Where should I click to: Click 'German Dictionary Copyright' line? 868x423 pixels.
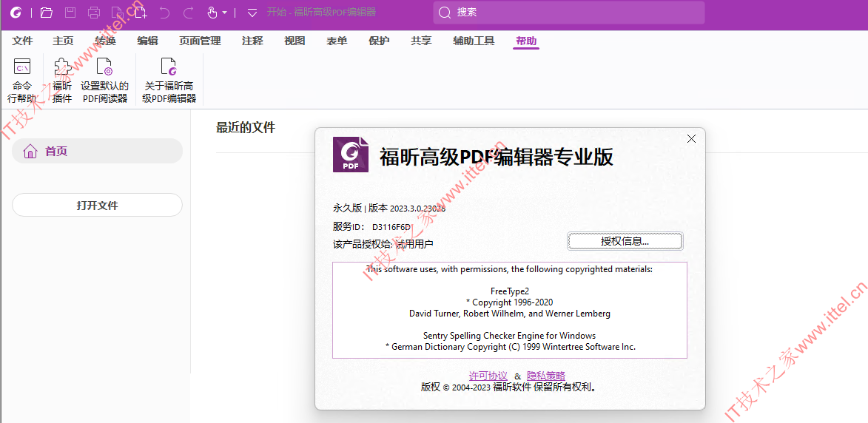pos(509,347)
